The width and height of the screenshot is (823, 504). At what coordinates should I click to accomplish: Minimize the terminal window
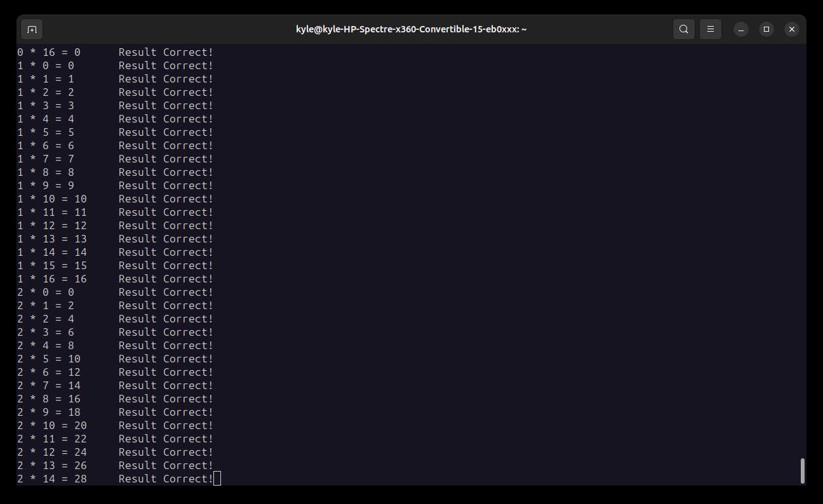pos(741,29)
